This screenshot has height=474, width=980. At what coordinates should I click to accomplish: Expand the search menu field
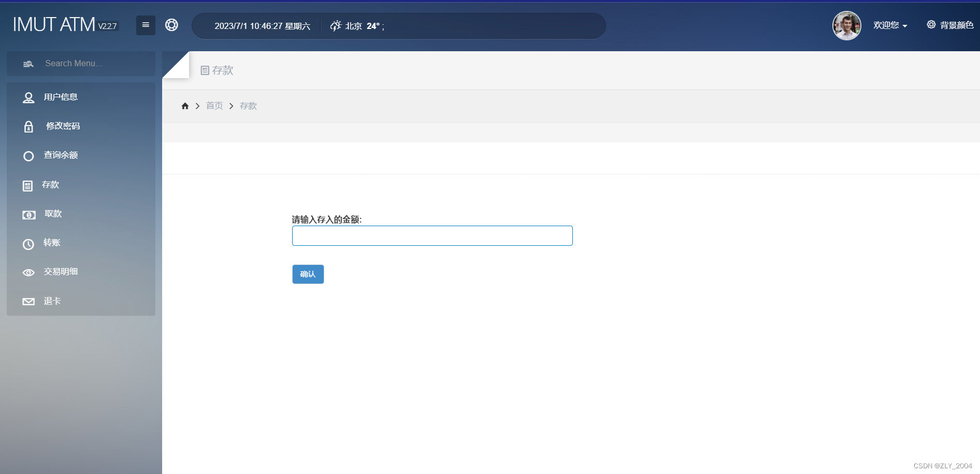[x=81, y=63]
